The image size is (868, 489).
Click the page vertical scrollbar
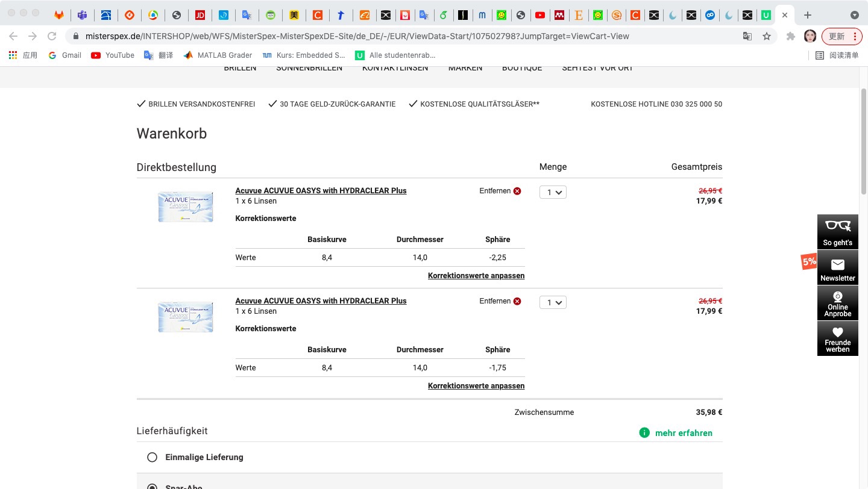pyautogui.click(x=863, y=278)
